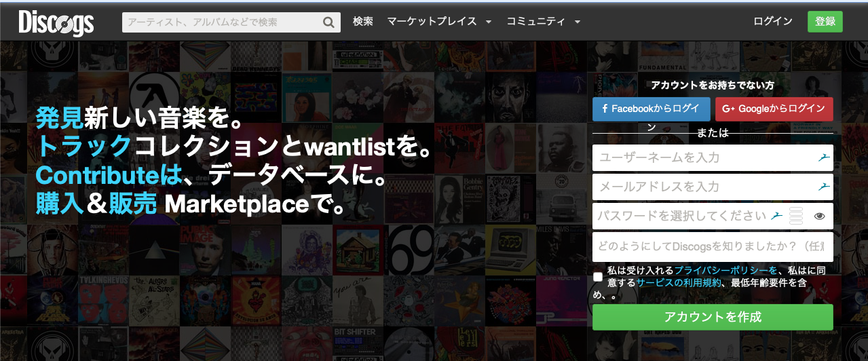The image size is (868, 361).
Task: Click autofill icon in username field
Action: [x=823, y=157]
